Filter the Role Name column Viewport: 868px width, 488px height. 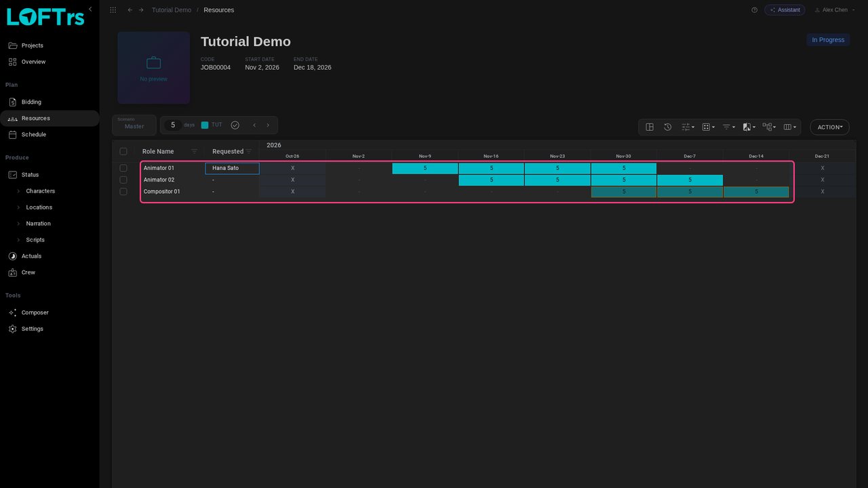[x=194, y=151]
